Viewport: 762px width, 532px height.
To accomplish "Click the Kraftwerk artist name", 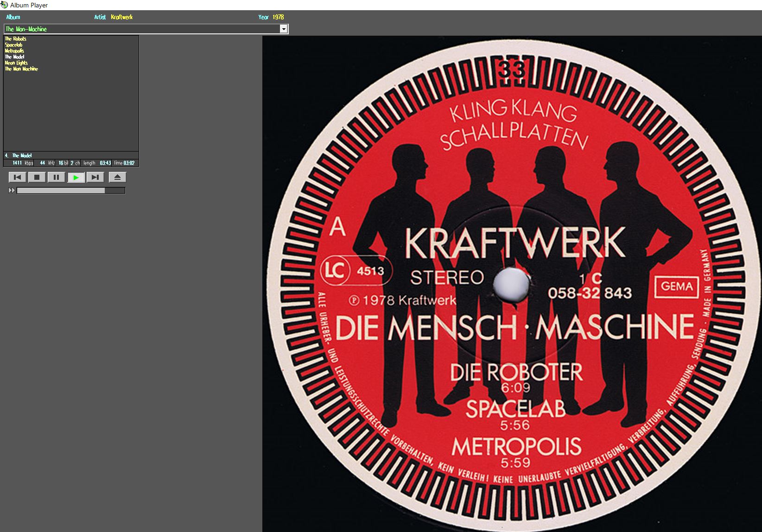I will click(x=122, y=17).
